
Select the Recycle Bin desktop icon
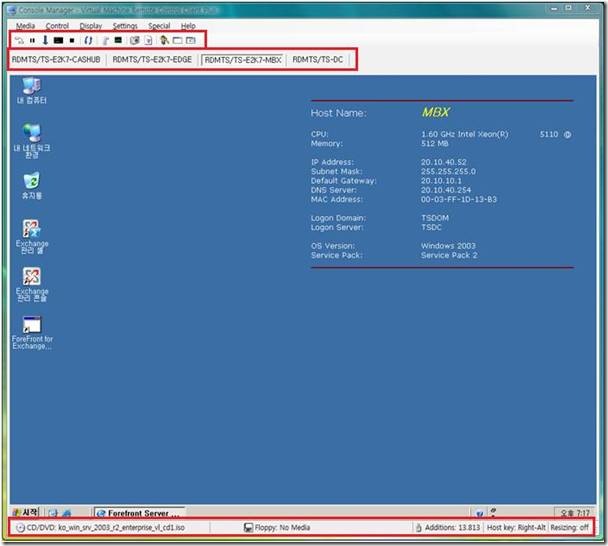tap(32, 185)
